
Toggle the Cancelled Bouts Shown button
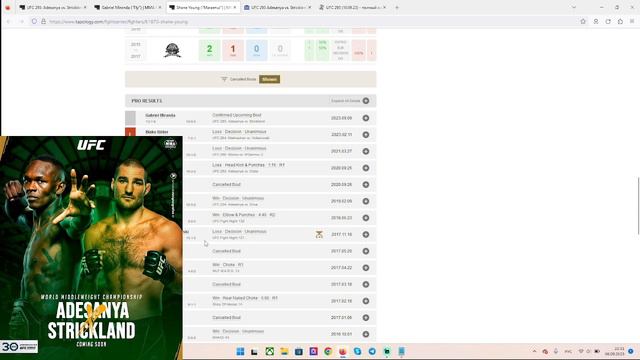click(269, 79)
